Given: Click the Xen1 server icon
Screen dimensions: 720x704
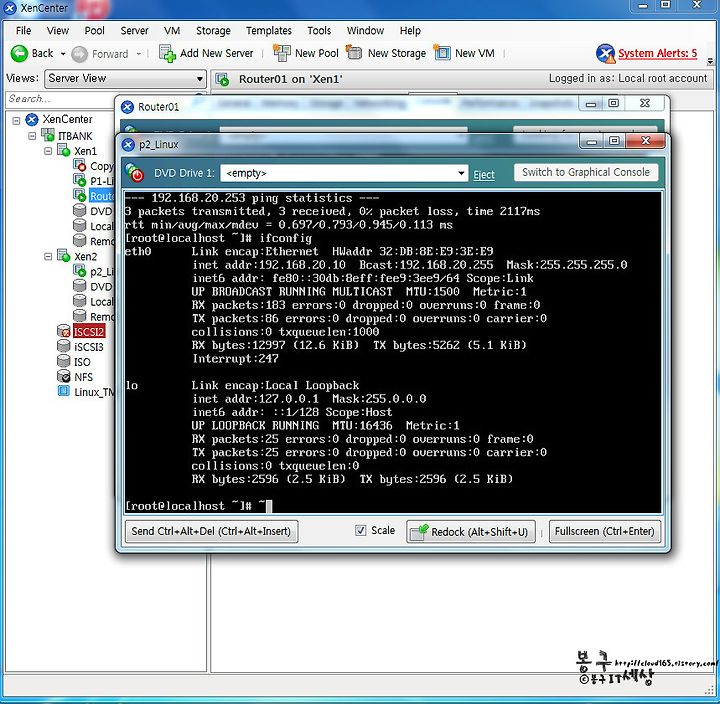Looking at the screenshot, I should point(63,150).
